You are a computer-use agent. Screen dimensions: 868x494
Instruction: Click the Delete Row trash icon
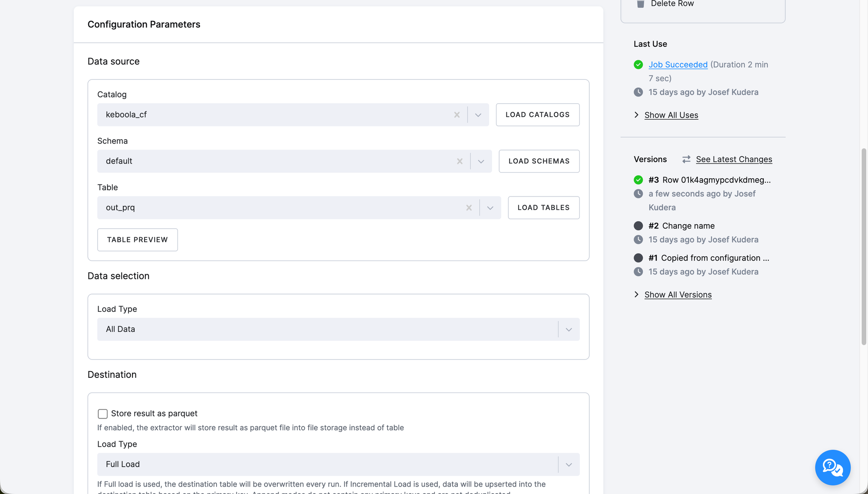[x=640, y=4]
